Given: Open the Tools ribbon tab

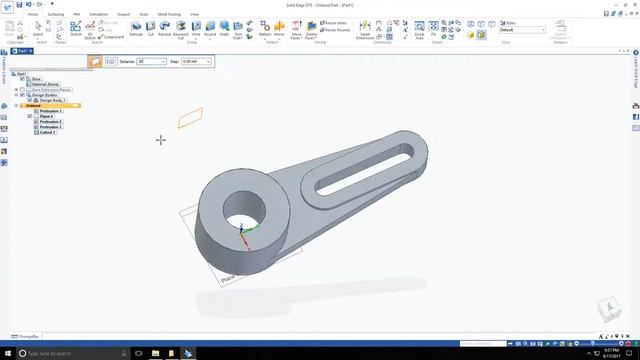Looking at the screenshot, I should [144, 14].
